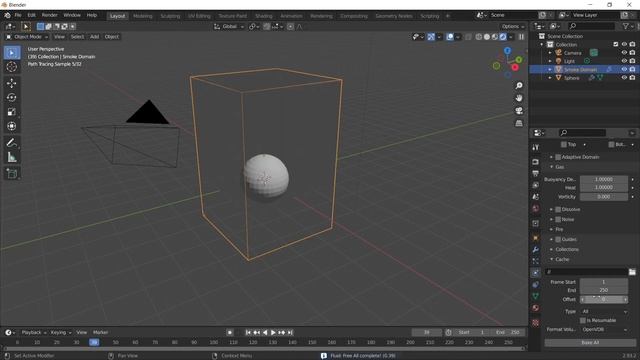Open the Options dropdown in viewport header
The height and width of the screenshot is (360, 640).
[x=513, y=27]
